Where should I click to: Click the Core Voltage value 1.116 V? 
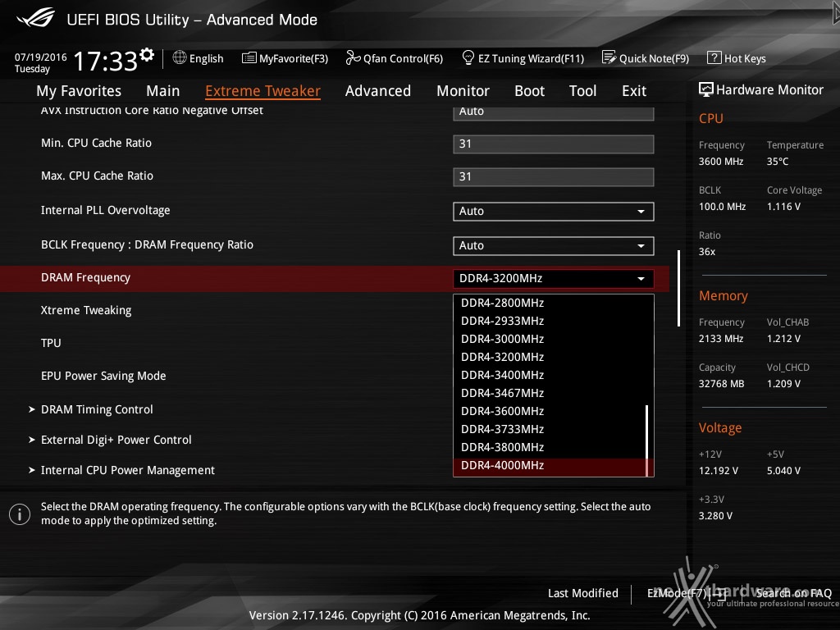pos(783,206)
